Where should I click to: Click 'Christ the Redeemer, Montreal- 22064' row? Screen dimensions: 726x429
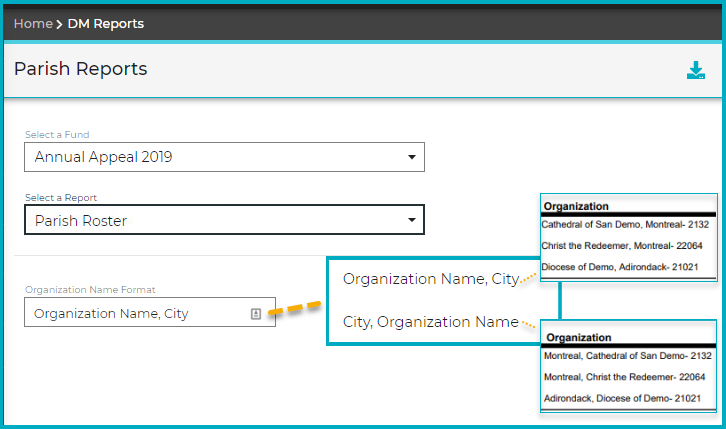coord(622,246)
